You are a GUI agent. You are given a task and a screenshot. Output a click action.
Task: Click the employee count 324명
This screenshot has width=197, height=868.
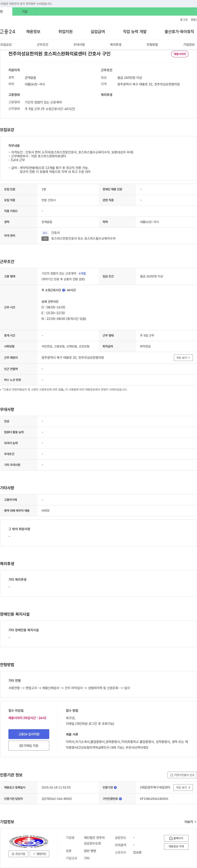(137, 852)
